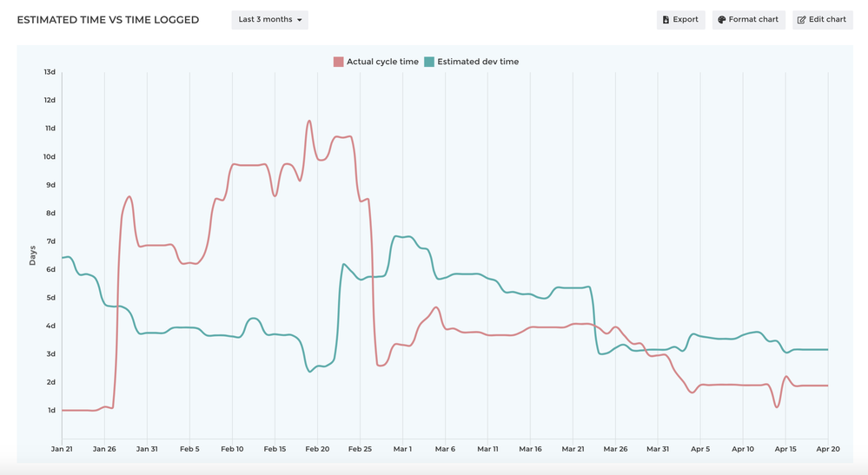
Task: Open the Format chart options
Action: click(x=748, y=19)
